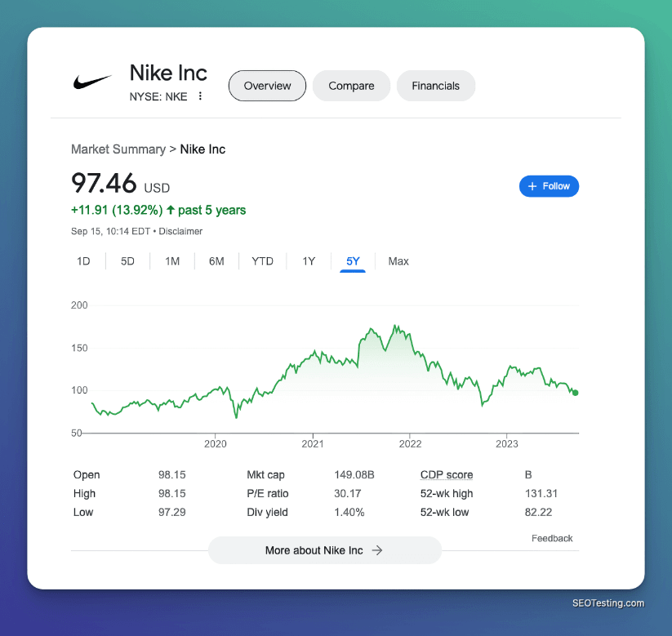Open the Financials tab
This screenshot has width=672, height=636.
tap(435, 86)
